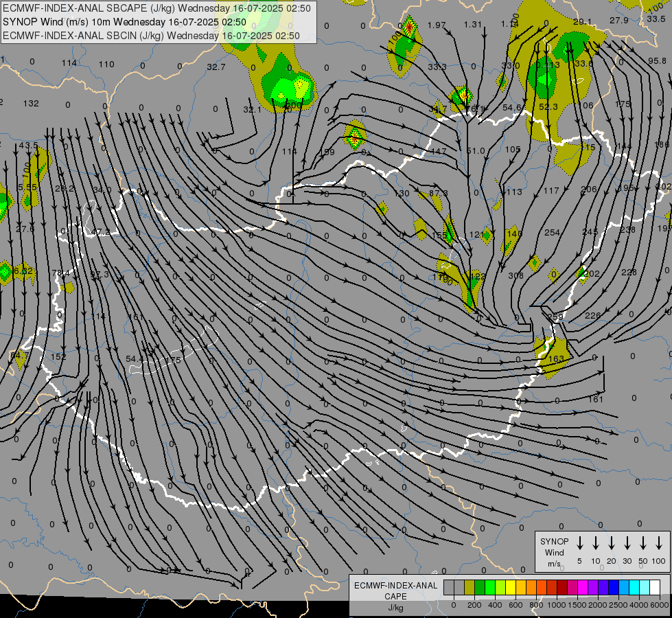Click the map value 206
The height and width of the screenshot is (618, 672).
point(589,190)
